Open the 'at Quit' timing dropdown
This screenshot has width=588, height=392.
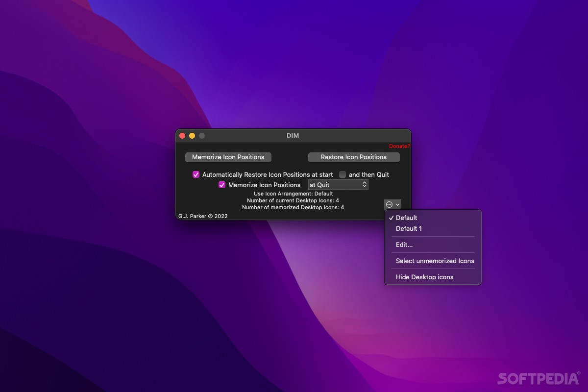click(x=338, y=184)
